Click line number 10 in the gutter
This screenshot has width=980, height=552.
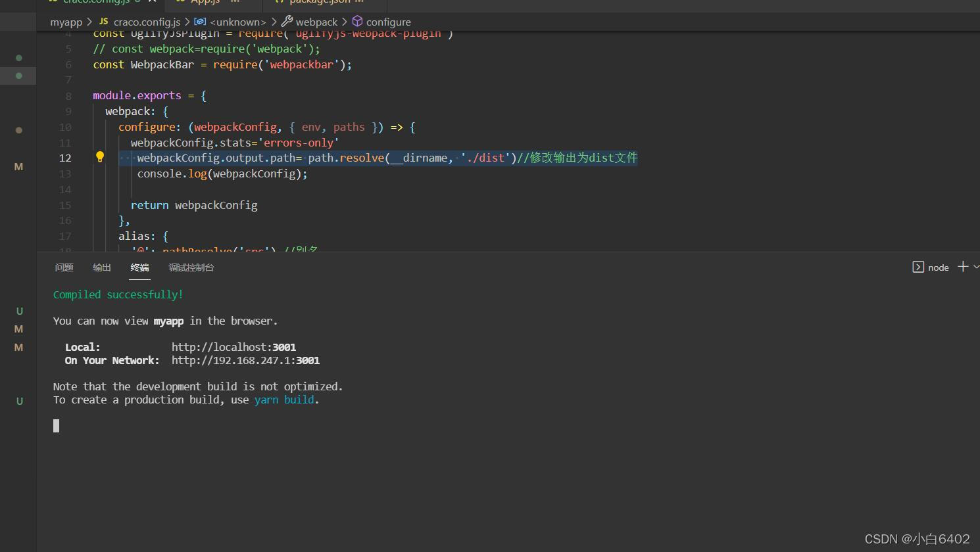click(65, 127)
